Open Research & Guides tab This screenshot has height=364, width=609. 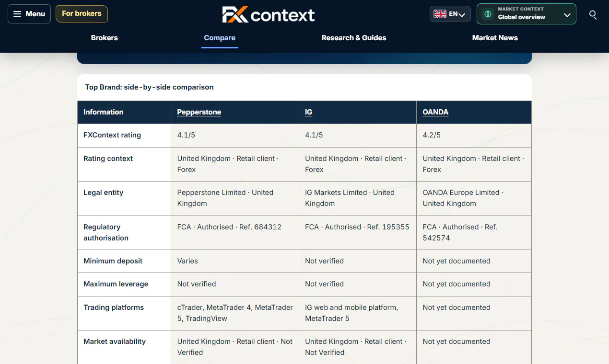point(354,38)
